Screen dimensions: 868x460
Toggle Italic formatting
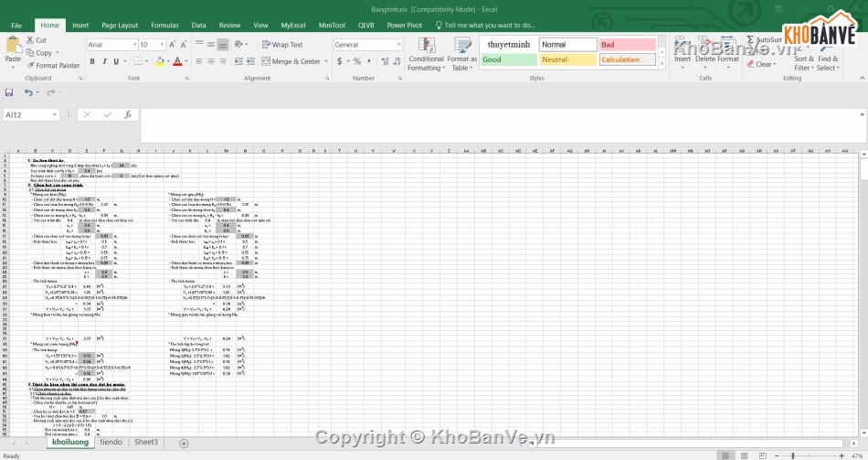tap(104, 61)
